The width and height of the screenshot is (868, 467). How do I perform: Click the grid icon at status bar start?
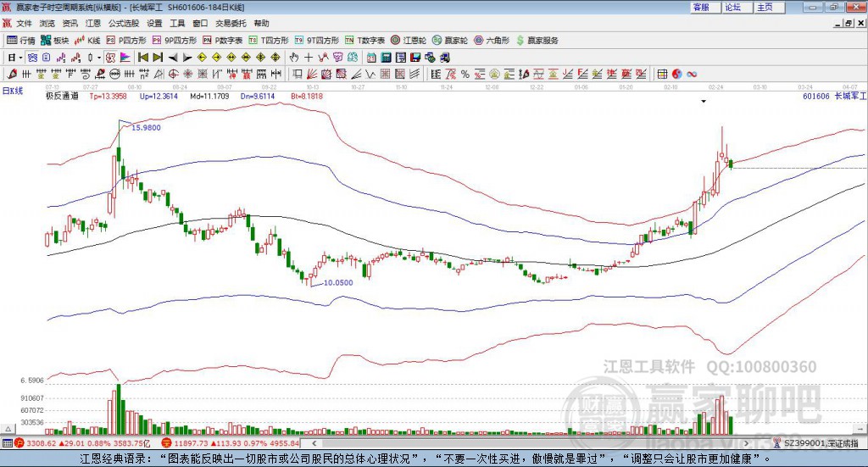pos(7,443)
